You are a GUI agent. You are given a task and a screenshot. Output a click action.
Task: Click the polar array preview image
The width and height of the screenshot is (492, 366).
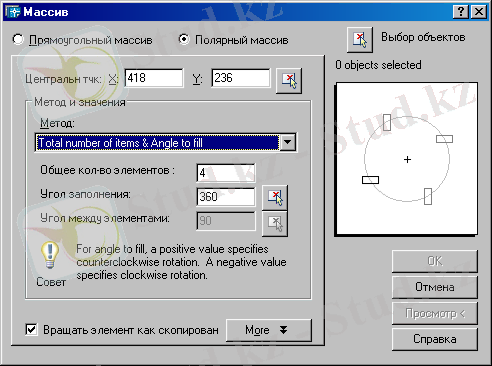[406, 159]
